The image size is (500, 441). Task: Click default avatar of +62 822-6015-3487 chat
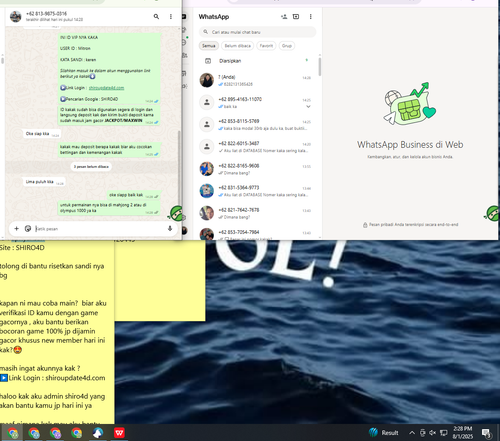tap(207, 147)
